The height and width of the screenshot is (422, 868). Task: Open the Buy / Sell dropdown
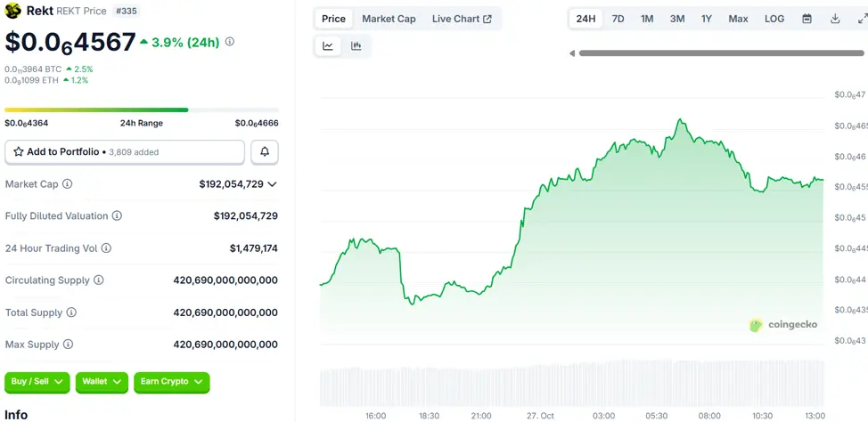click(38, 382)
